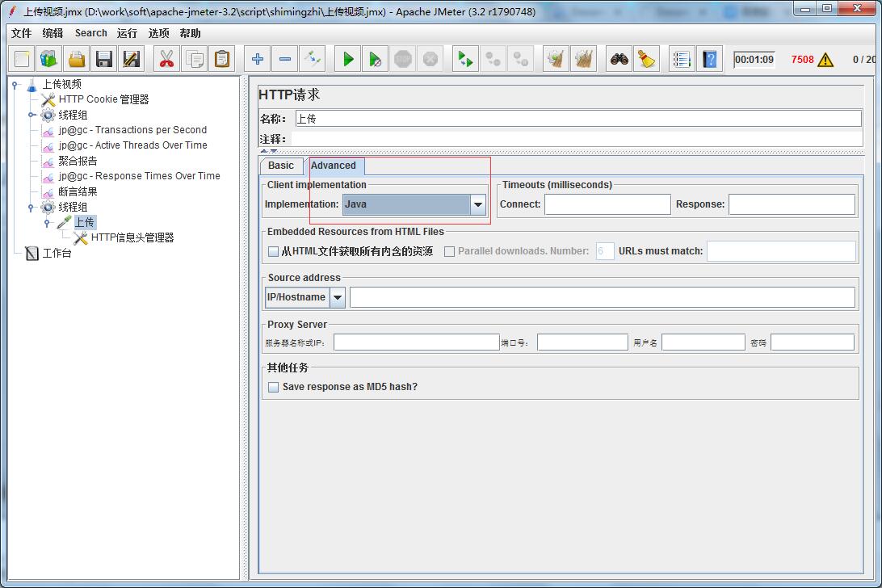Screen dimensions: 882x588
Task: Click the Source address text field
Action: click(x=603, y=297)
